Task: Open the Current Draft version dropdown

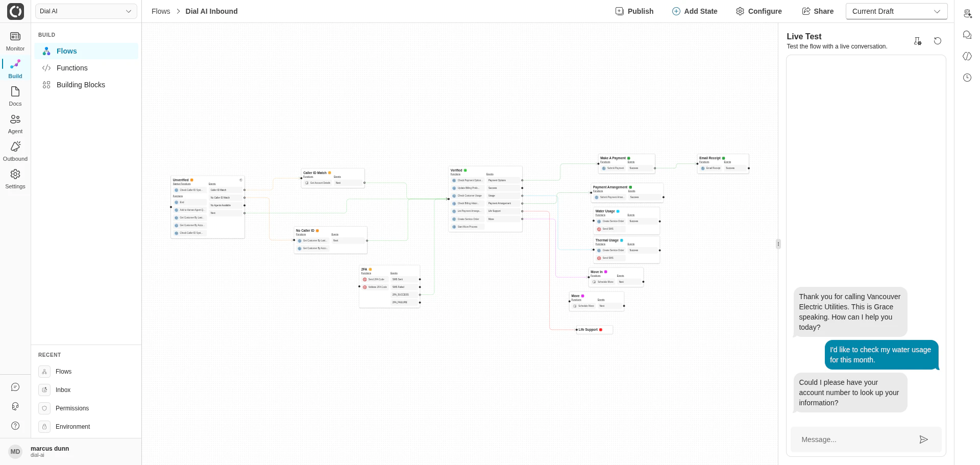Action: (896, 11)
